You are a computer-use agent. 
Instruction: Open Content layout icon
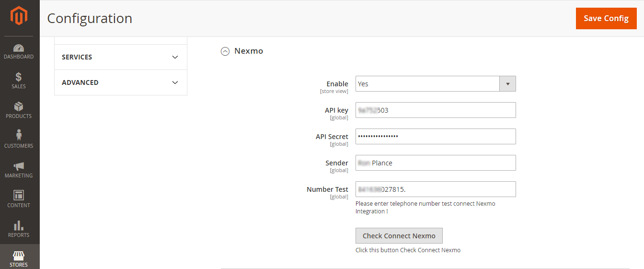click(19, 195)
